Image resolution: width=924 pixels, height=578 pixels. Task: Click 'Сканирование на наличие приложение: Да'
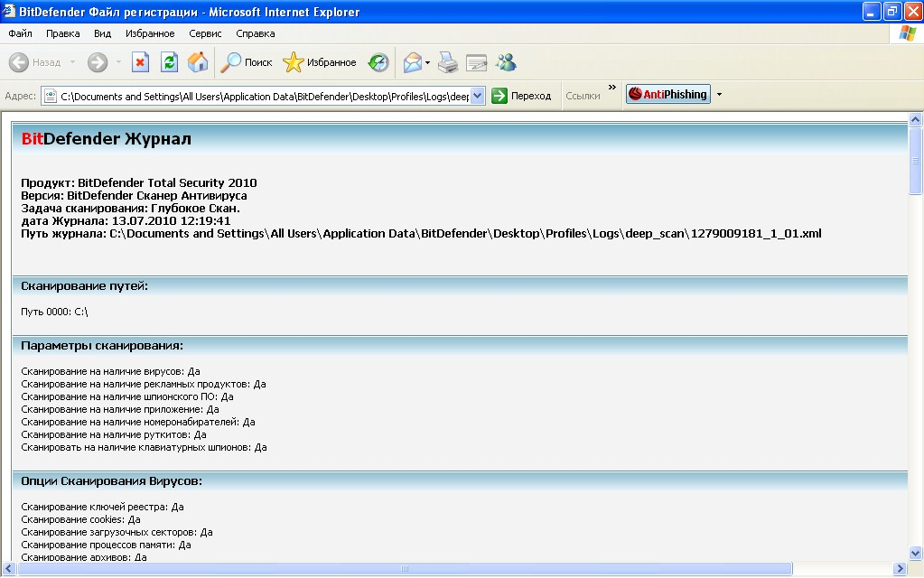[119, 409]
